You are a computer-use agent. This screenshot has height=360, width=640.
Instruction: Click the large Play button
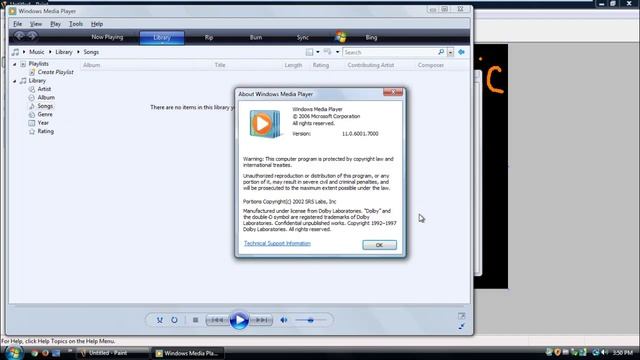[239, 320]
